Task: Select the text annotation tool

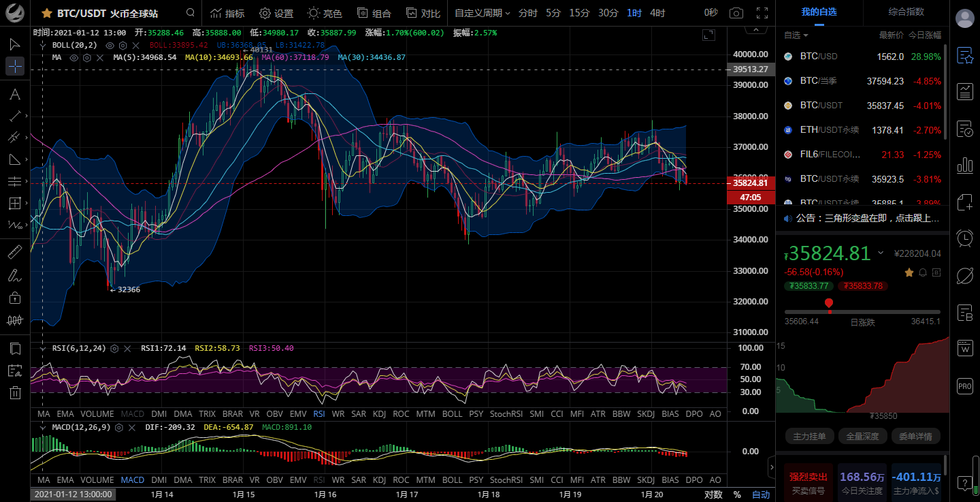Action: [x=15, y=94]
